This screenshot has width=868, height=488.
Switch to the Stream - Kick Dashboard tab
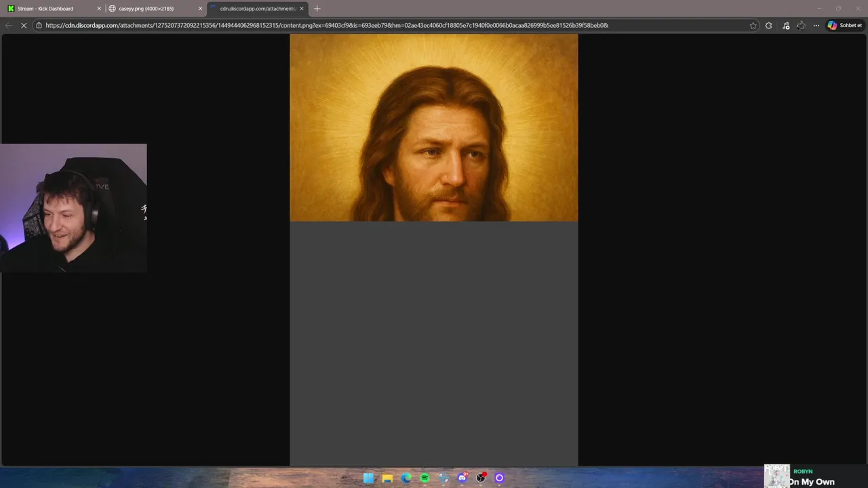point(53,9)
